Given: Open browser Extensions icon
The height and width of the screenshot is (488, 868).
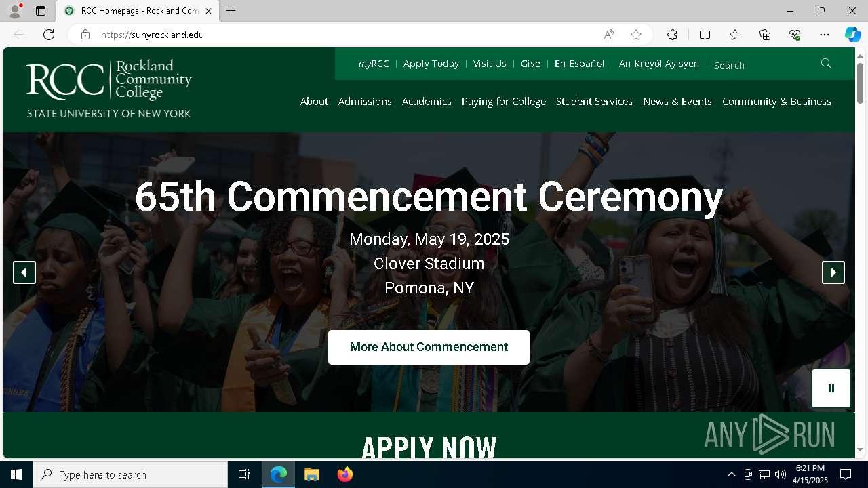Looking at the screenshot, I should (672, 35).
